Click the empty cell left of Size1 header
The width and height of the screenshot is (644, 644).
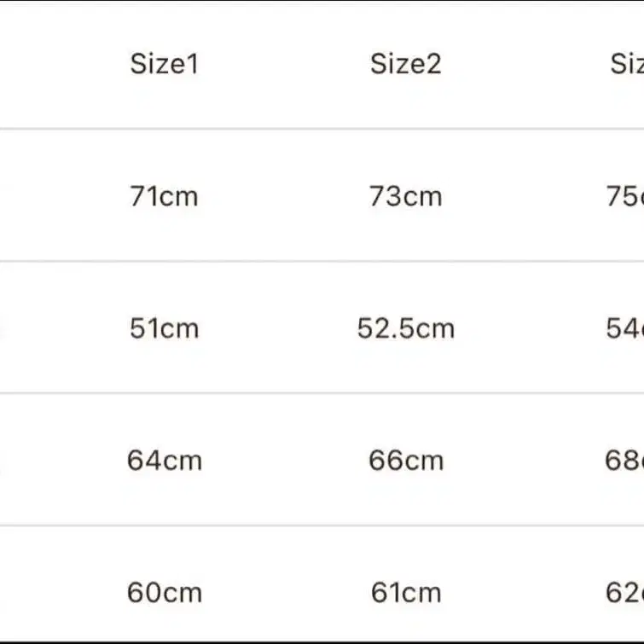click(34, 64)
